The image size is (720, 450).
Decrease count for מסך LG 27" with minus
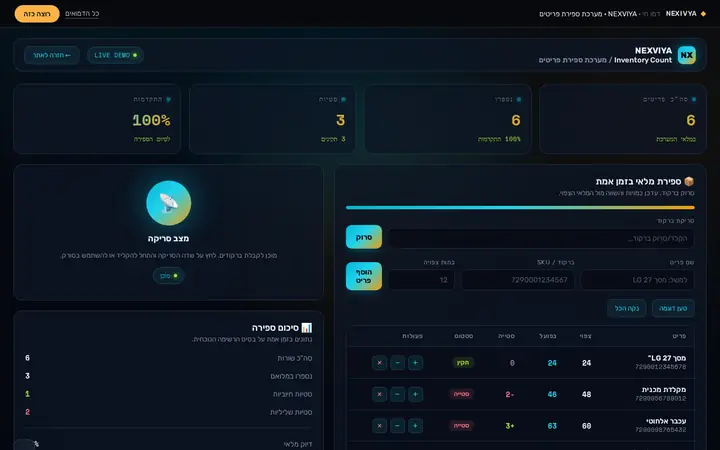pos(397,363)
